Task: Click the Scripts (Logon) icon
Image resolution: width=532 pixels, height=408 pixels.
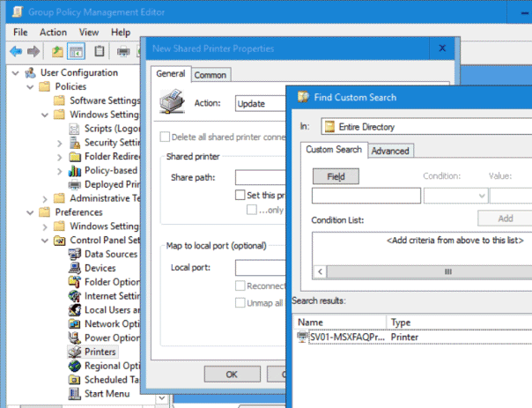Action: tap(74, 129)
